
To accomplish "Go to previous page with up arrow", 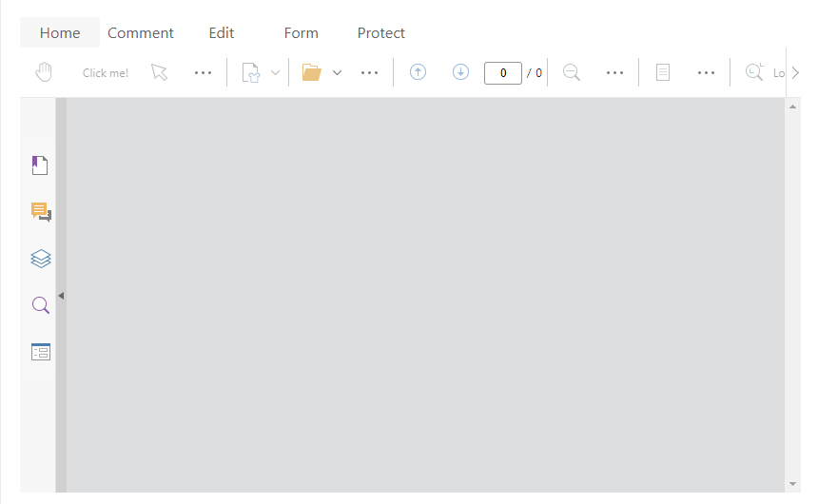I will point(418,72).
